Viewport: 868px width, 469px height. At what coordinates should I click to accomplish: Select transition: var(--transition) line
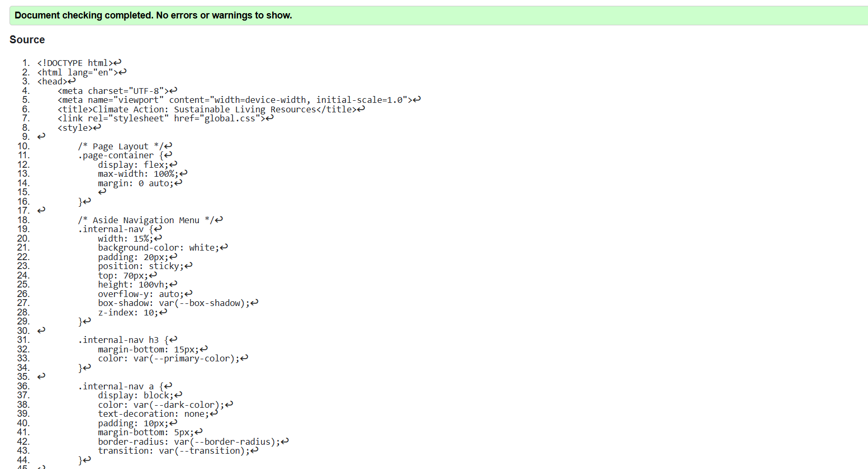pyautogui.click(x=178, y=451)
